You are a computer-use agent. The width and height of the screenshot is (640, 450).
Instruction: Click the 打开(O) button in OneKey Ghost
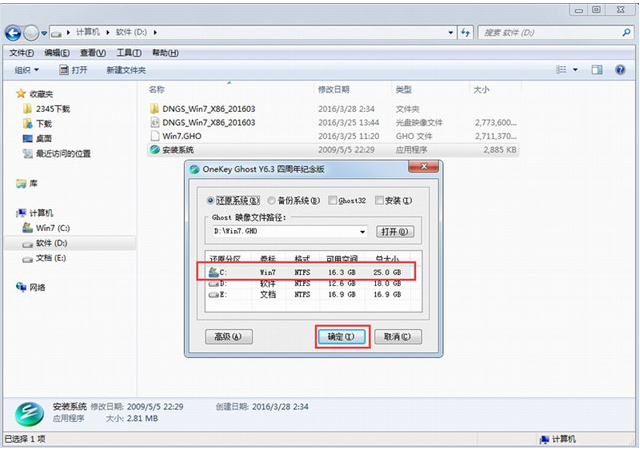(x=395, y=232)
